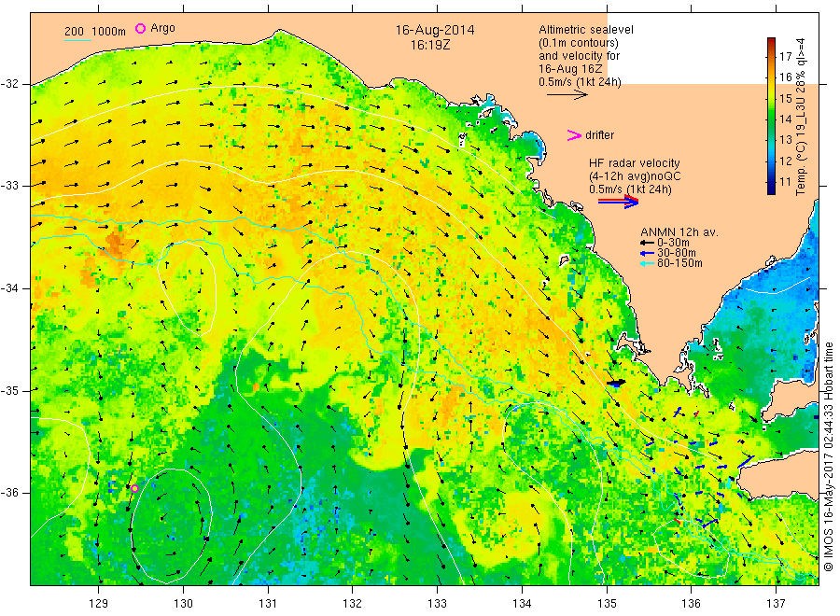Click the longitude axis label '134'
This screenshot has height=616, width=840.
click(522, 604)
